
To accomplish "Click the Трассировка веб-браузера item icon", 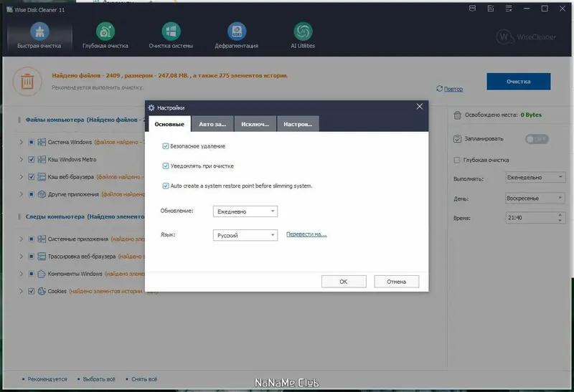I will tap(42, 257).
